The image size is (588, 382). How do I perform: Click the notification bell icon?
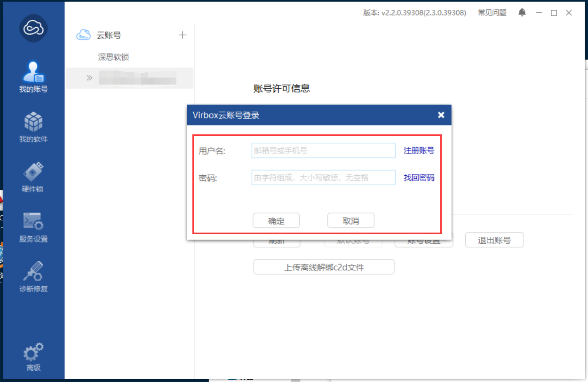(x=522, y=13)
